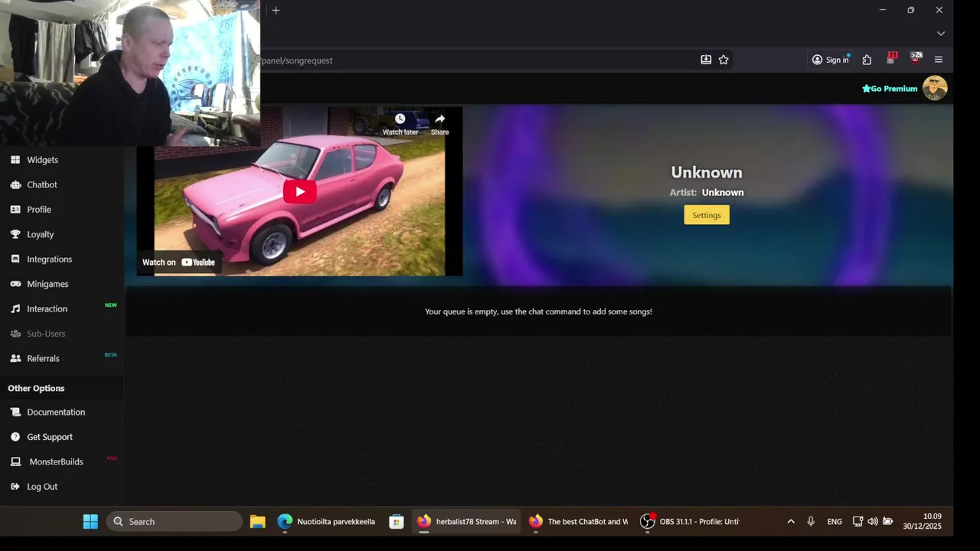This screenshot has height=551, width=980.
Task: Switch to OBS 31.1.1 window
Action: pyautogui.click(x=690, y=522)
